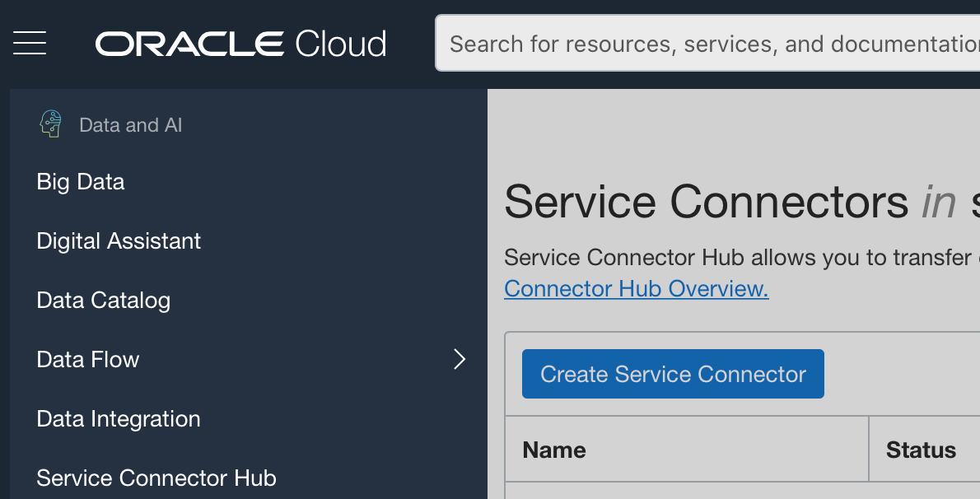Screen dimensions: 980x499
Task: Open Digital Assistant from the sidebar
Action: 119,240
